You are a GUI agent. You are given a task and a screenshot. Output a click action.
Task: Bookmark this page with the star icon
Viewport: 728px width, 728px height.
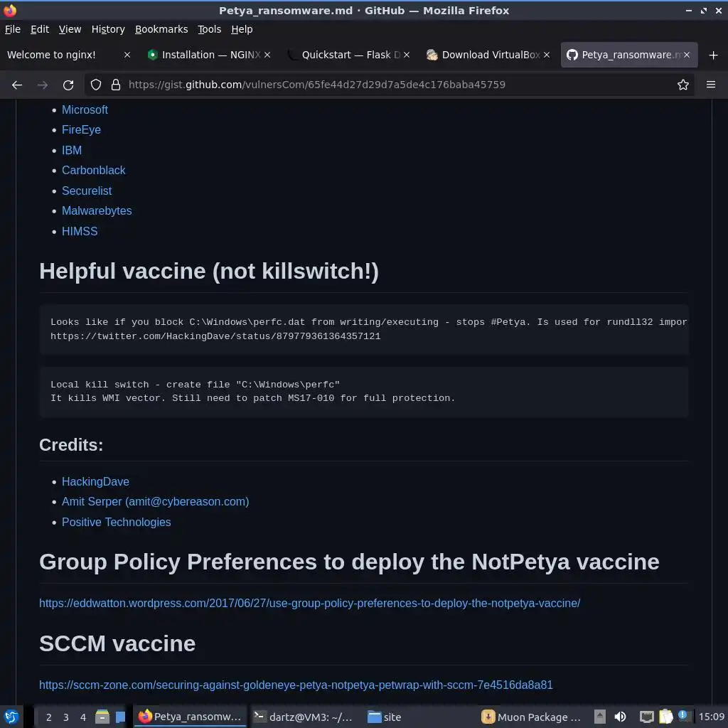pos(682,85)
